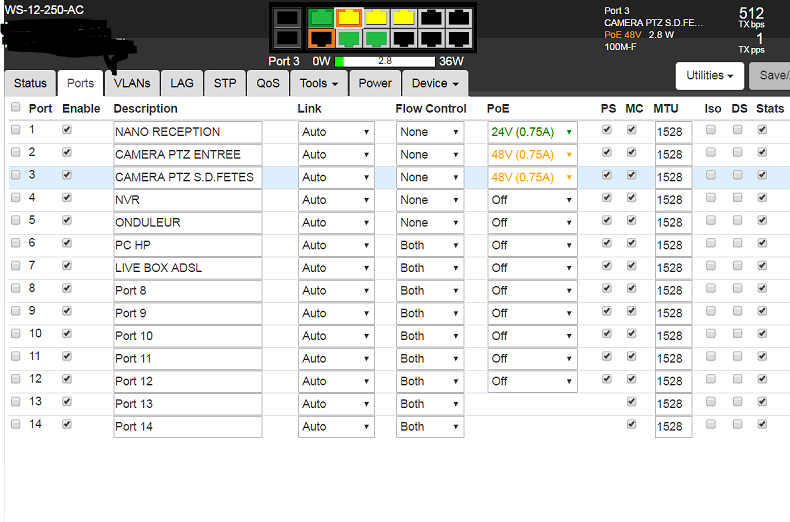Click the yellow port icon right of port 3
This screenshot has height=522, width=790.
click(376, 17)
